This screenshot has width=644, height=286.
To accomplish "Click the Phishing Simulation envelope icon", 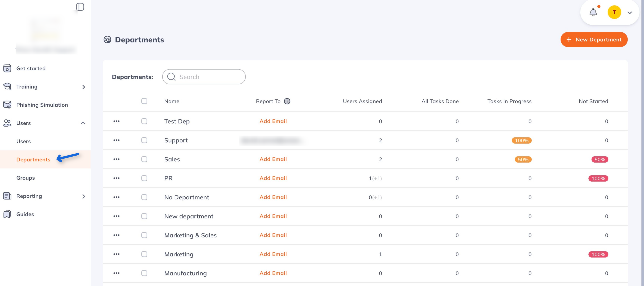I will pyautogui.click(x=7, y=105).
